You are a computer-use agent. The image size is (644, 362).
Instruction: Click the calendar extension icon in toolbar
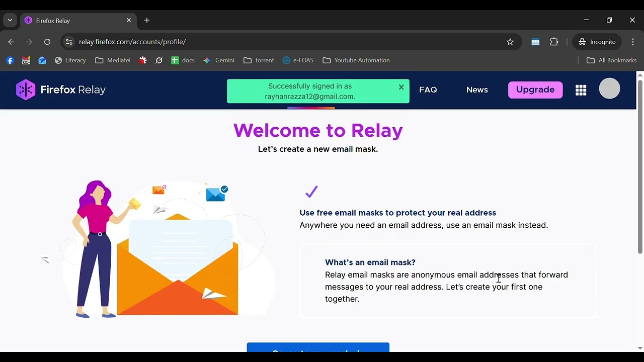point(535,42)
